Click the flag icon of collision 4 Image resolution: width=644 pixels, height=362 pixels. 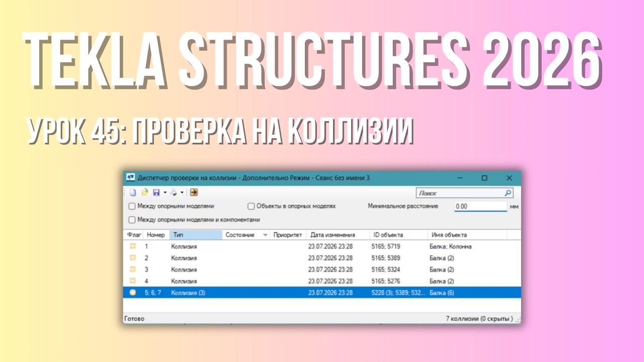133,281
